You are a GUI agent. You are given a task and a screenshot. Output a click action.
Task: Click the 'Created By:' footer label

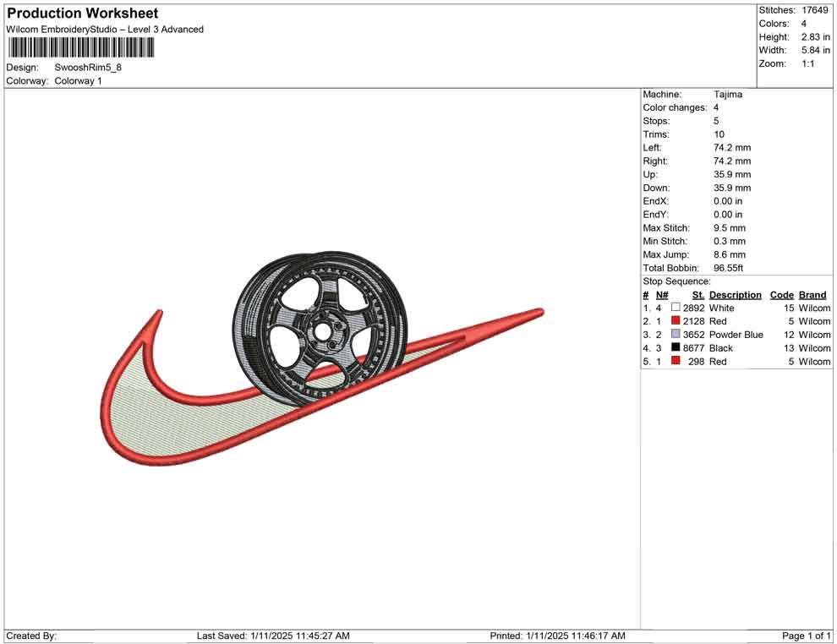(x=31, y=636)
